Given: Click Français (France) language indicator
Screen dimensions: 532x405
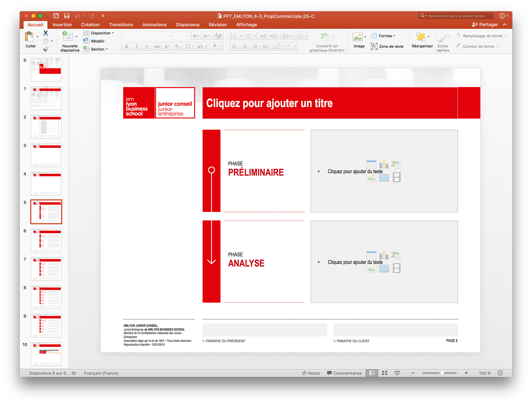Looking at the screenshot, I should 101,373.
